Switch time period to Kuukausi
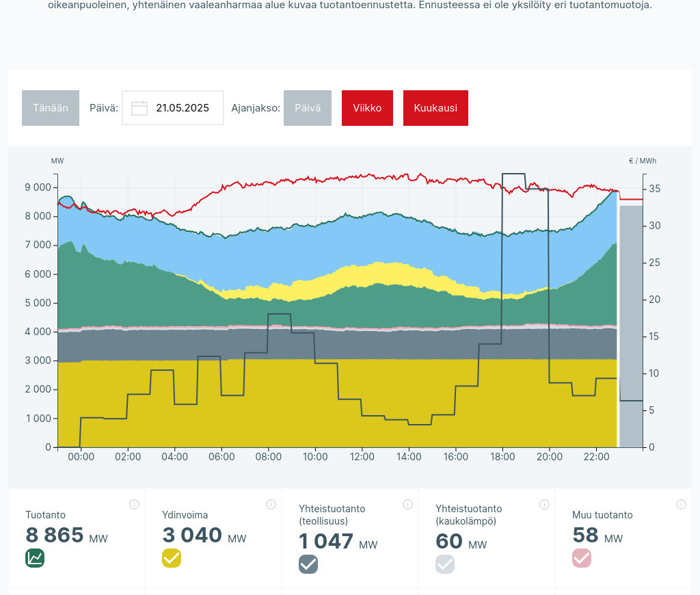The height and width of the screenshot is (595, 700). pyautogui.click(x=435, y=108)
